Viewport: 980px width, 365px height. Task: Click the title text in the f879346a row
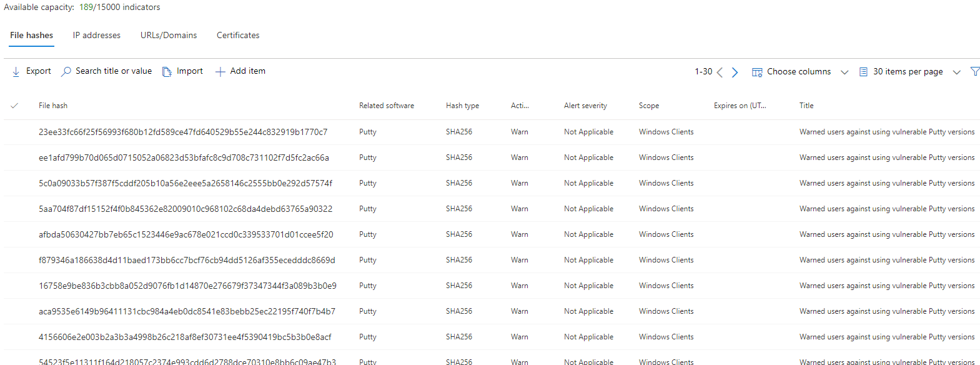[887, 260]
